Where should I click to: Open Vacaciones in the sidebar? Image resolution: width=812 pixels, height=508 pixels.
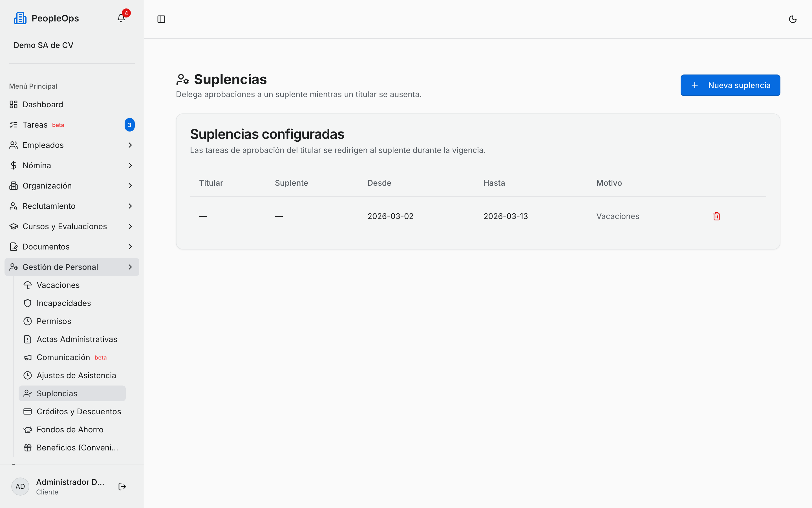point(72,285)
